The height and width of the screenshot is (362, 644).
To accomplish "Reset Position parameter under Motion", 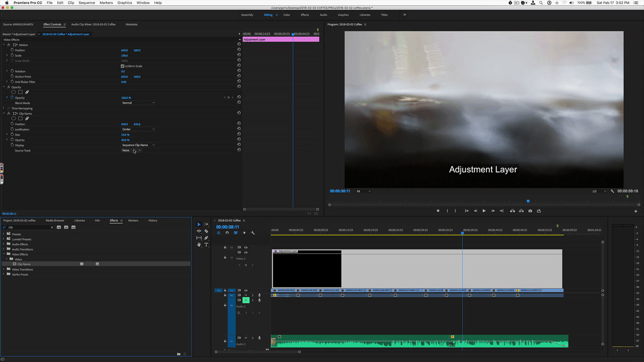I will pyautogui.click(x=239, y=50).
